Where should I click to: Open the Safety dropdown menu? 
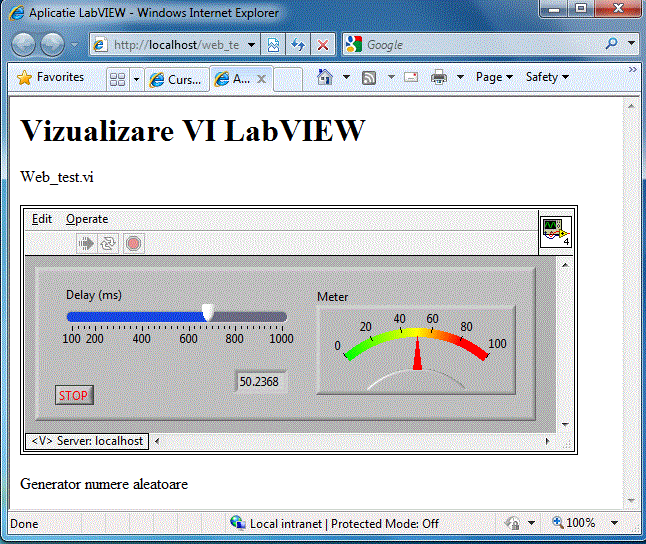click(x=547, y=77)
